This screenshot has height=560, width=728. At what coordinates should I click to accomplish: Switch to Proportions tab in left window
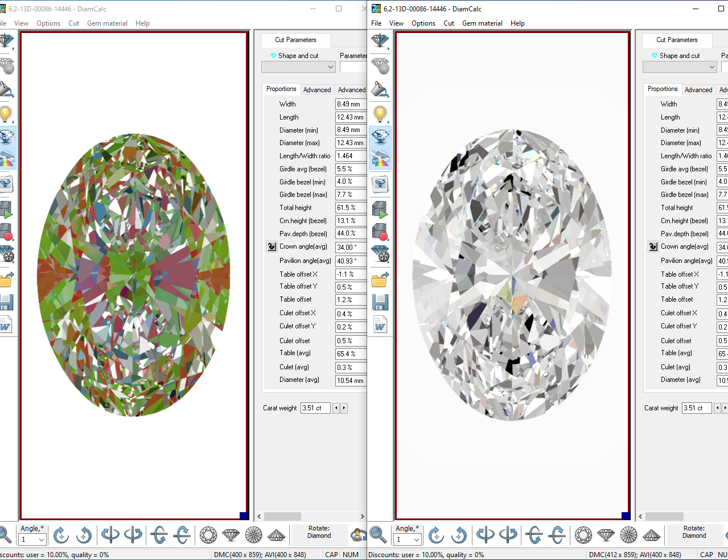point(281,89)
